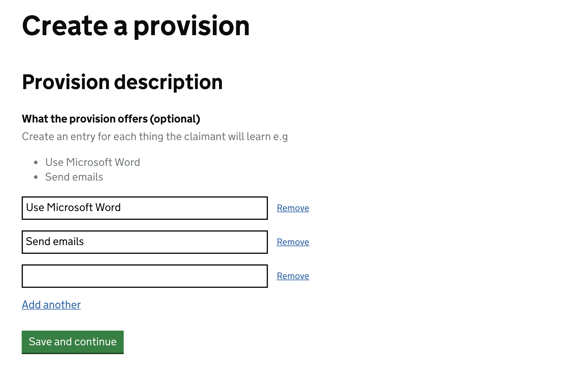Screen dimensions: 588x374
Task: Click the Remove link beside the blank field
Action: (x=292, y=276)
